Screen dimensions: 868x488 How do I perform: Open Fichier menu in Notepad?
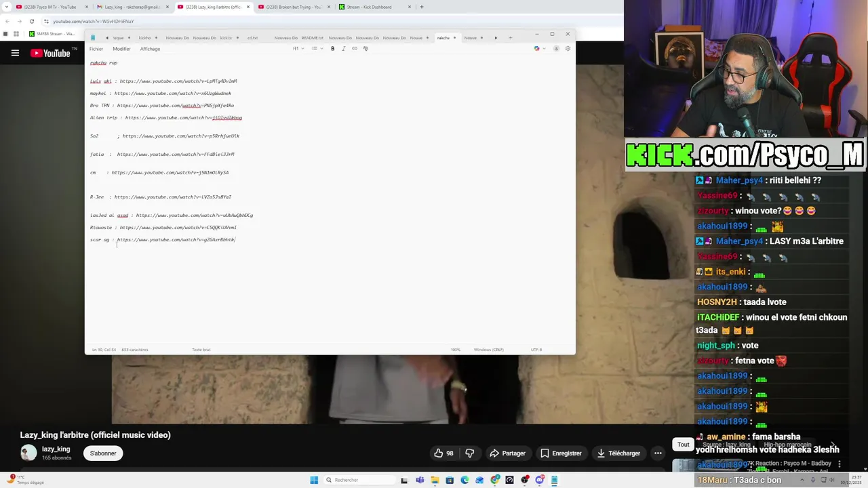(x=96, y=49)
